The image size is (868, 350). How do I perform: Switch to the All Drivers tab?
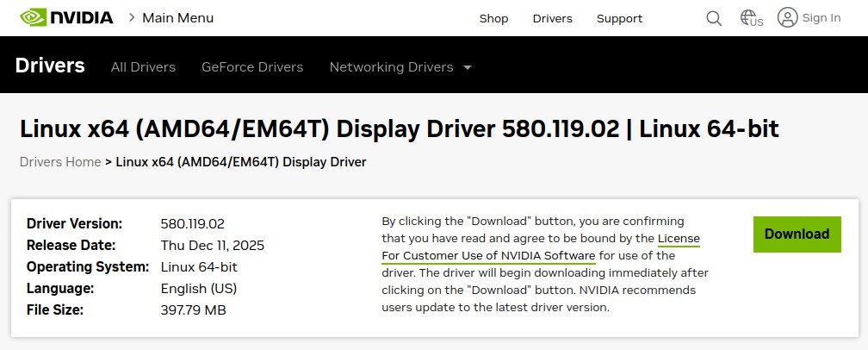143,67
